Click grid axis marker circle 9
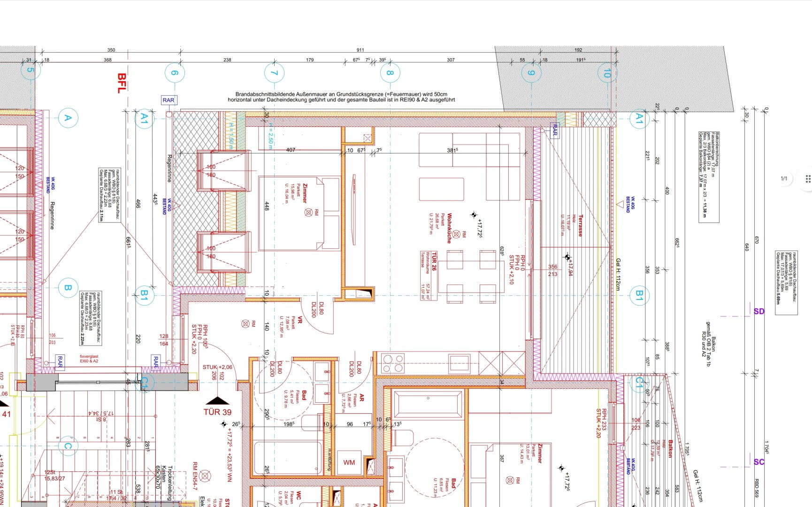 [531, 73]
